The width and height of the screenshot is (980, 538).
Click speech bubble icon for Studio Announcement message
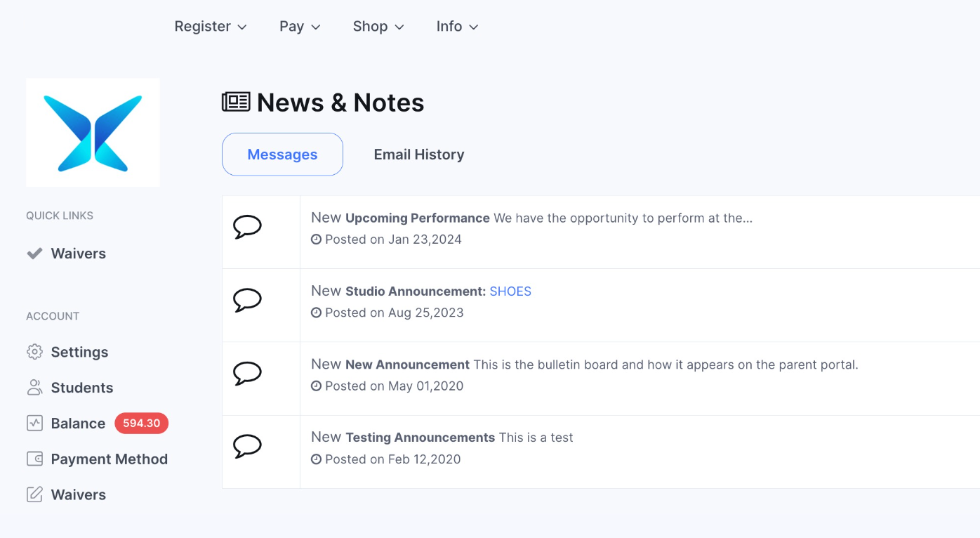click(x=247, y=300)
